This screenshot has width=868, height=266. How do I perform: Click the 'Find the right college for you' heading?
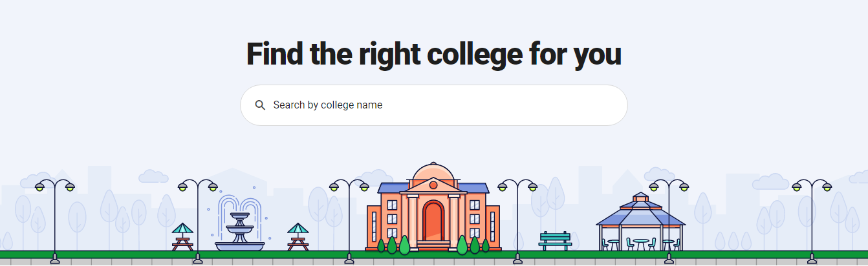tap(433, 54)
